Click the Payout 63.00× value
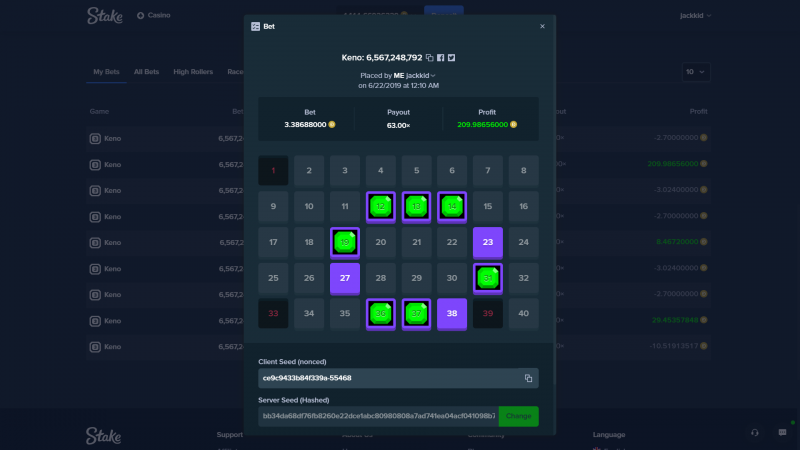 pos(398,126)
